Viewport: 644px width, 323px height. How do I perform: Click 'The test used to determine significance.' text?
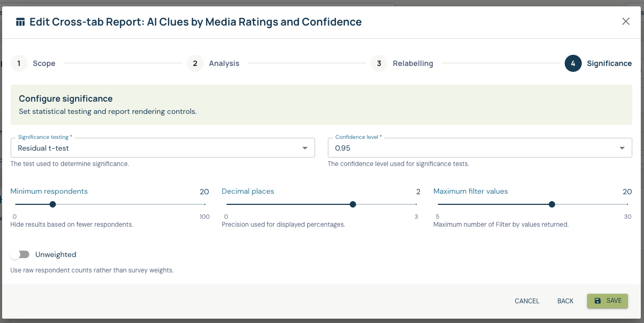click(70, 164)
